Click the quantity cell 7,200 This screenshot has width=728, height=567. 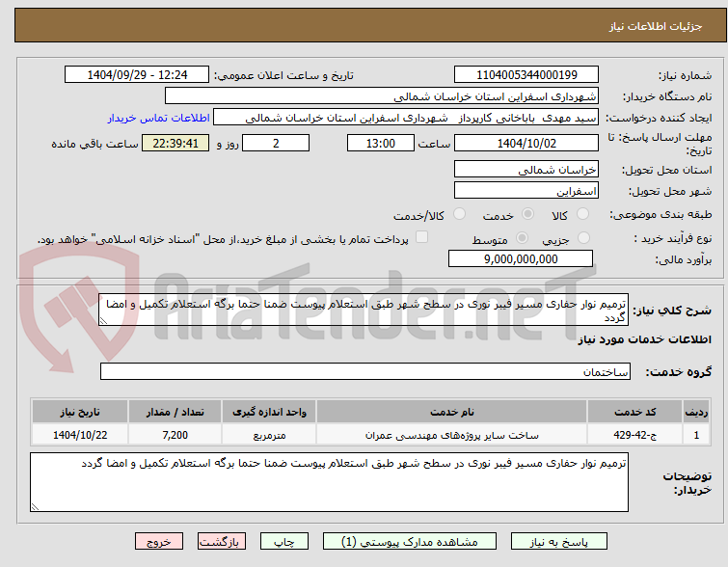point(175,435)
